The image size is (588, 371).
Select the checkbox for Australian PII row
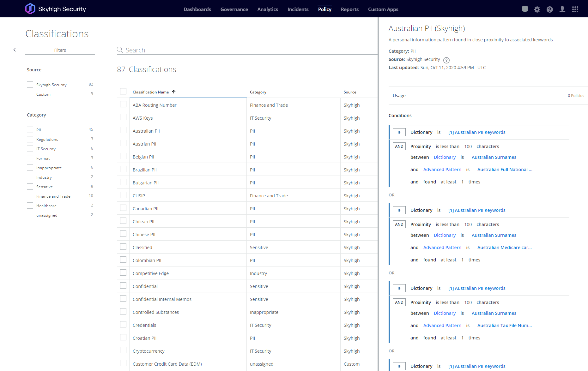[123, 130]
